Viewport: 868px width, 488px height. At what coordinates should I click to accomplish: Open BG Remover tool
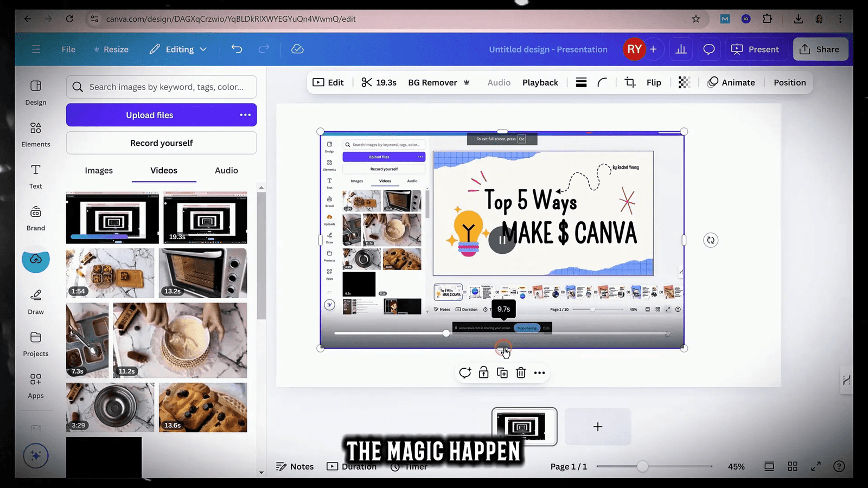438,82
